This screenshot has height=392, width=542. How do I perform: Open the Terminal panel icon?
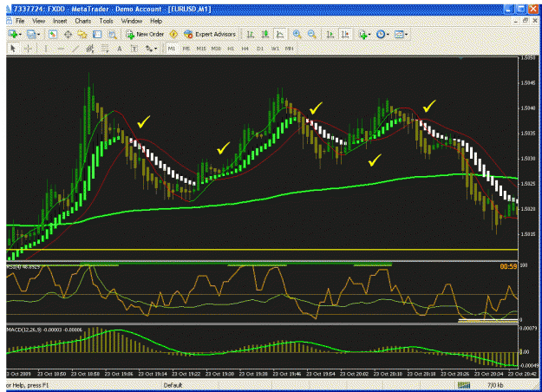click(97, 34)
